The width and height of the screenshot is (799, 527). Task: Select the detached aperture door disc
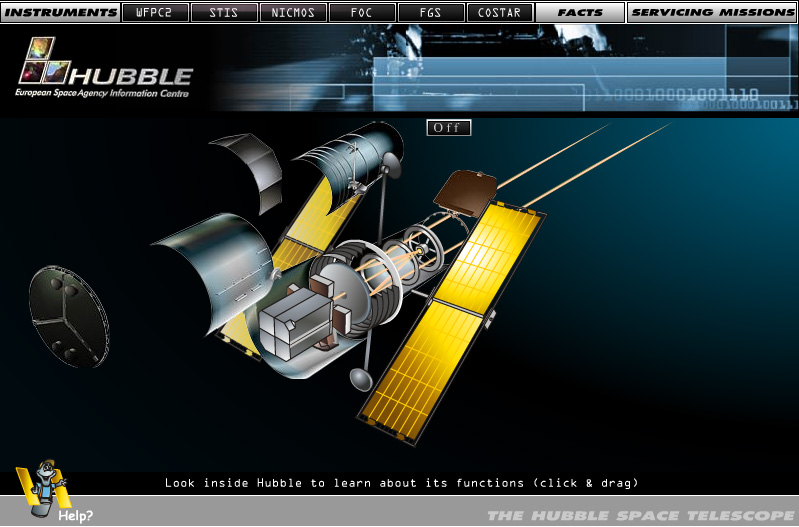point(67,314)
